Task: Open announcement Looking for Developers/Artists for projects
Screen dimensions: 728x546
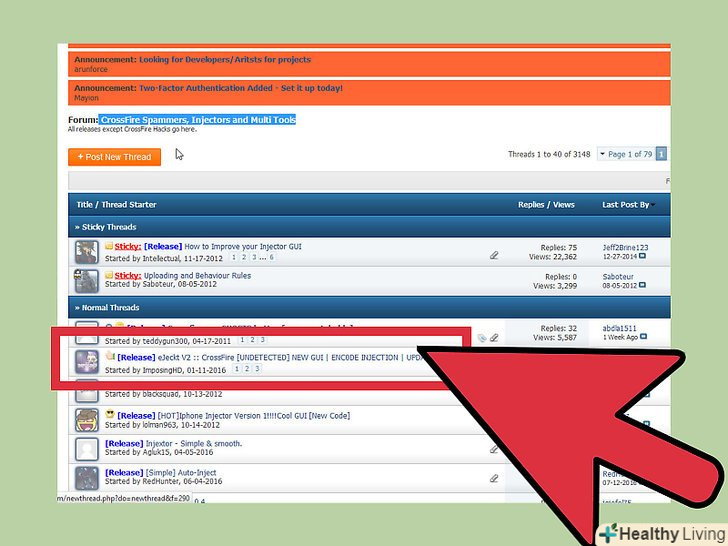Action: coord(225,59)
